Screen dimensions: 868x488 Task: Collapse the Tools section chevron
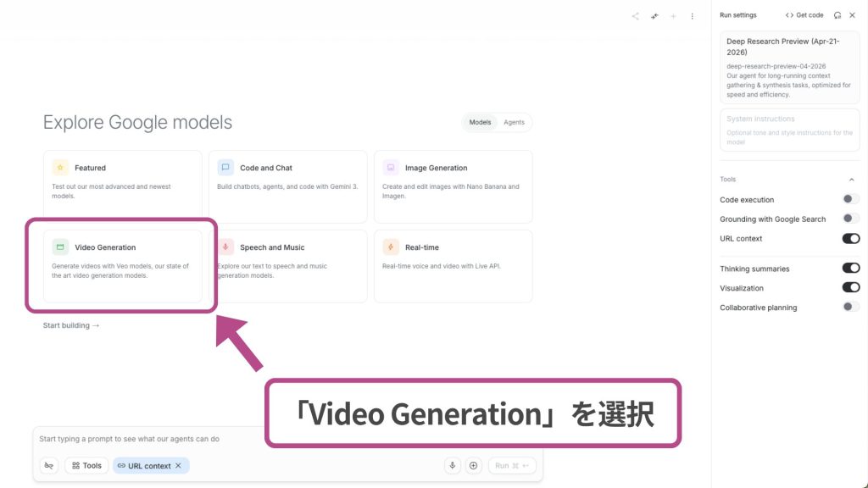(x=851, y=180)
